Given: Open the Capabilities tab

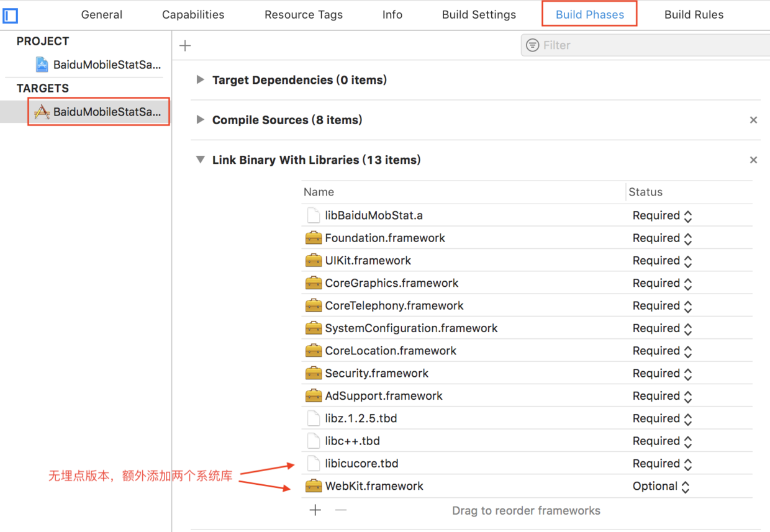Looking at the screenshot, I should pos(193,15).
